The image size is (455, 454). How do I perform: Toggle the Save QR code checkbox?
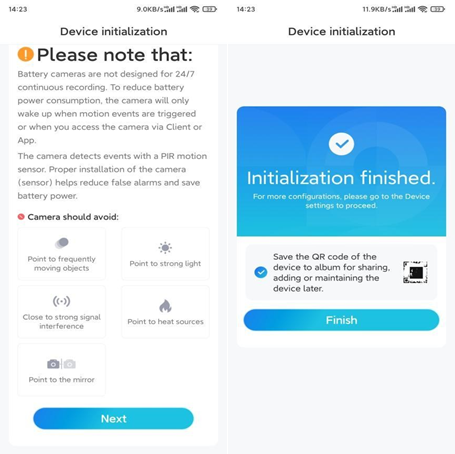pos(261,272)
